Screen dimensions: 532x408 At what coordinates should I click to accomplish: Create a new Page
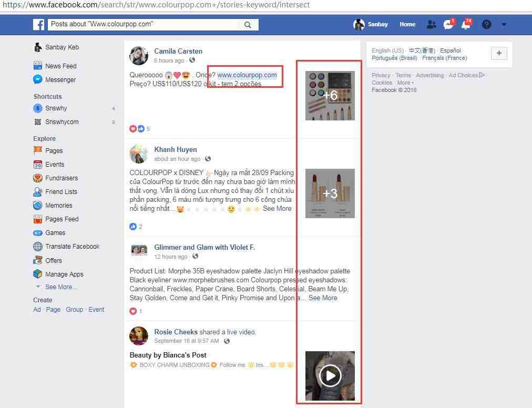pyautogui.click(x=53, y=310)
